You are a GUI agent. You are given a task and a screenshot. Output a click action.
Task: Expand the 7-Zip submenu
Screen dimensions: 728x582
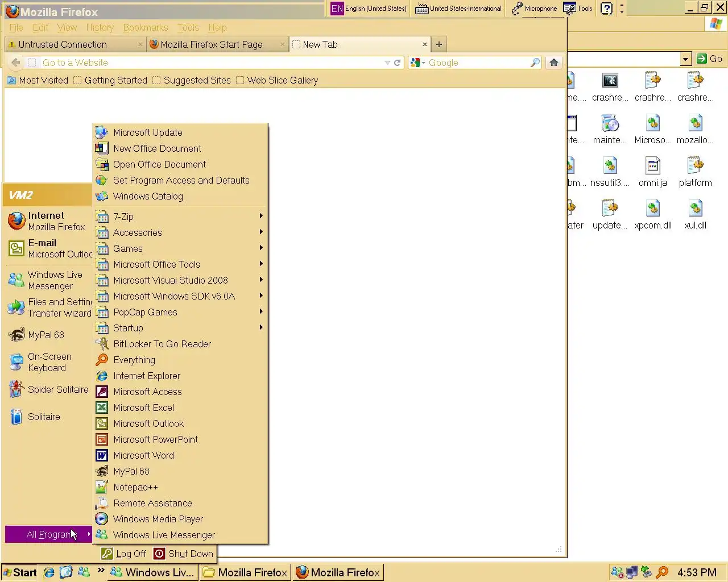pos(180,217)
